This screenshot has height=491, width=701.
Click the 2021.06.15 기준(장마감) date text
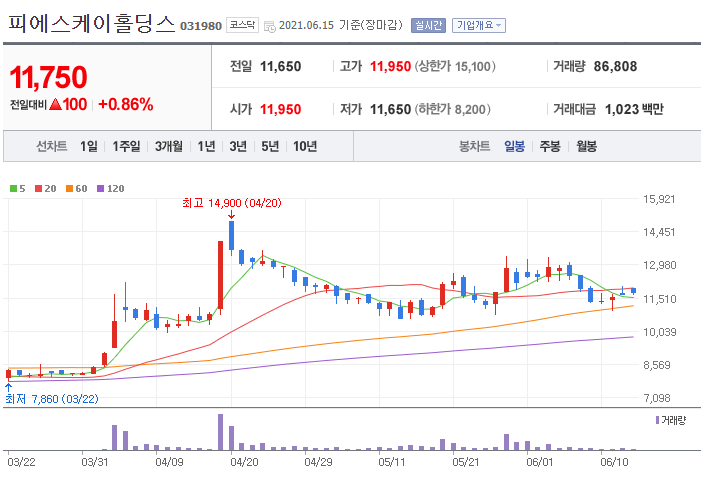coord(341,25)
